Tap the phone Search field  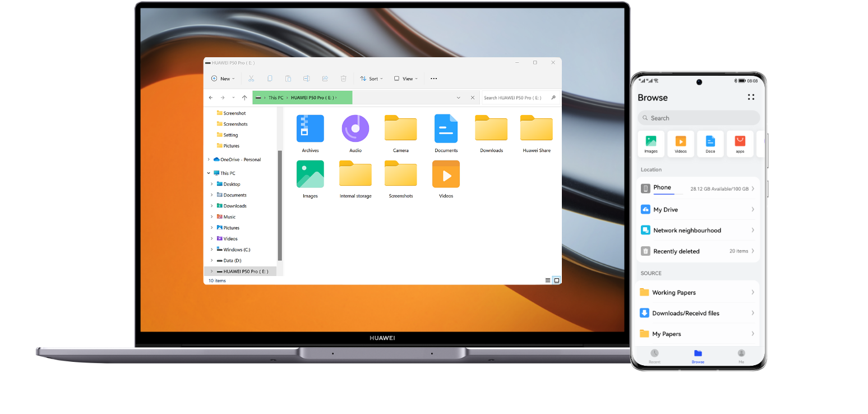tap(699, 118)
